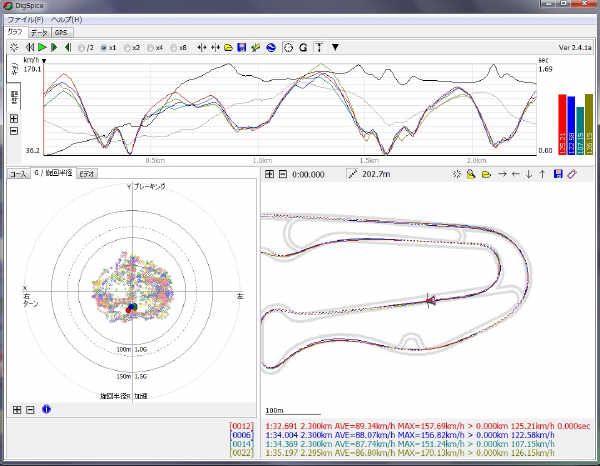Click the blue 1:34.004 lap summary line
The width and height of the screenshot is (600, 466).
tap(410, 435)
